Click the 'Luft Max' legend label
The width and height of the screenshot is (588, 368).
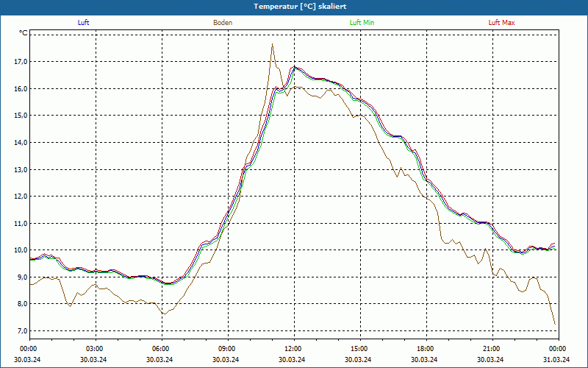(x=501, y=23)
